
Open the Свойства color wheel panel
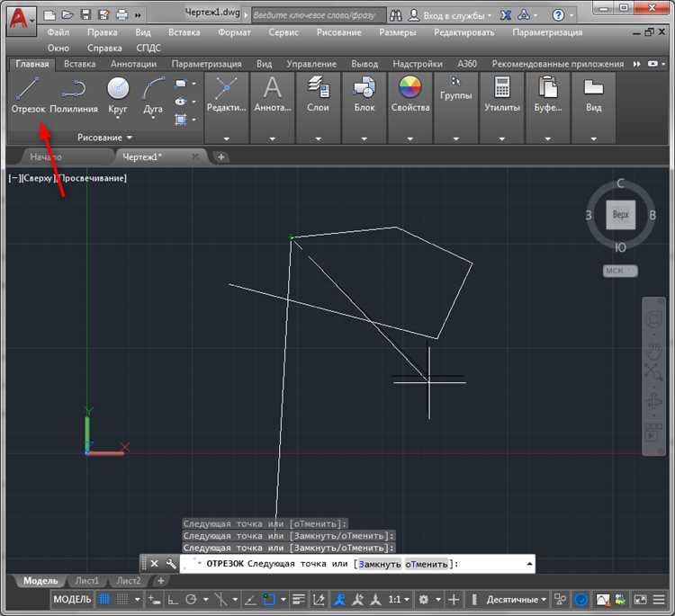coord(410,94)
